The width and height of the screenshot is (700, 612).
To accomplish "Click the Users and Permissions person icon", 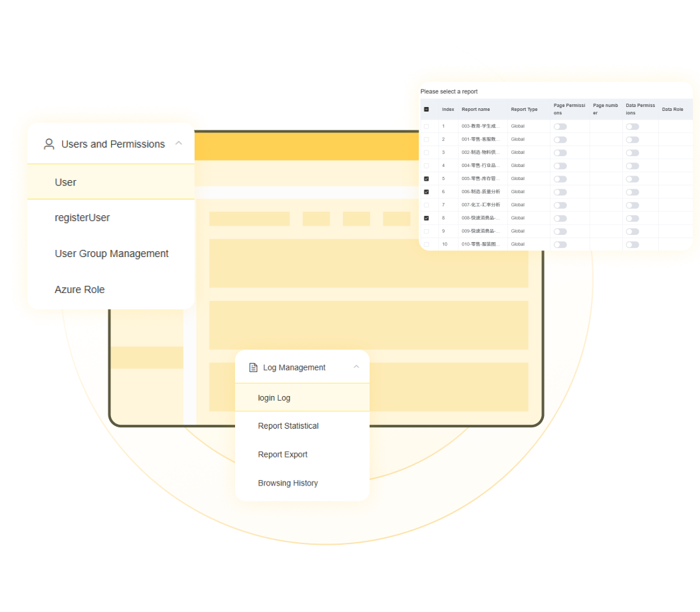I will click(x=49, y=144).
